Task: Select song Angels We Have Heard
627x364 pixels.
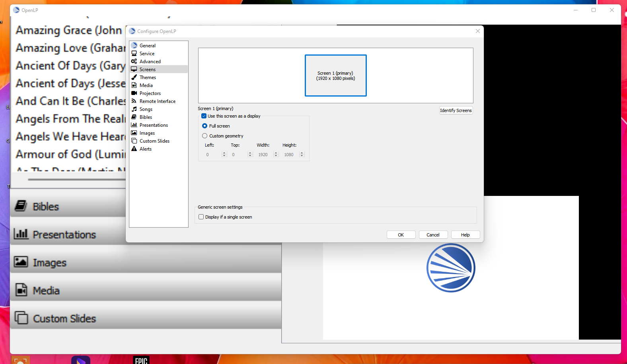Action: (x=70, y=137)
